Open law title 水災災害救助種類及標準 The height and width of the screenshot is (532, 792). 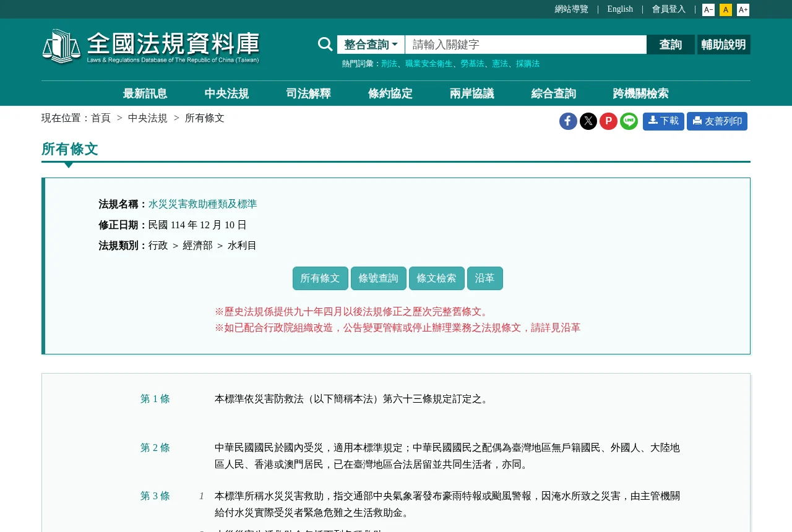click(202, 204)
